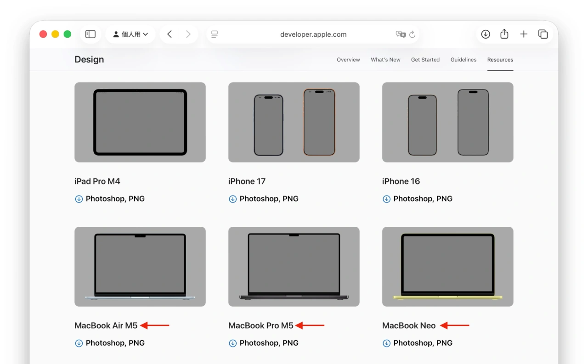Image resolution: width=588 pixels, height=364 pixels.
Task: Open the 個人用 profile dropdown
Action: [130, 34]
